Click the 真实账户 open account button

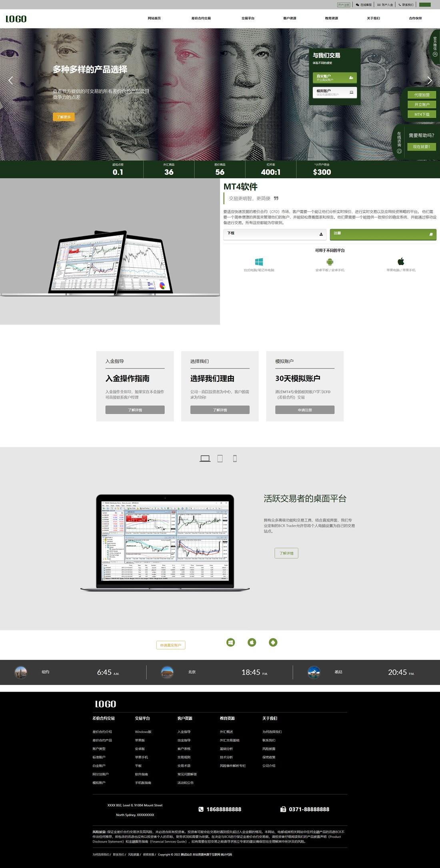334,78
